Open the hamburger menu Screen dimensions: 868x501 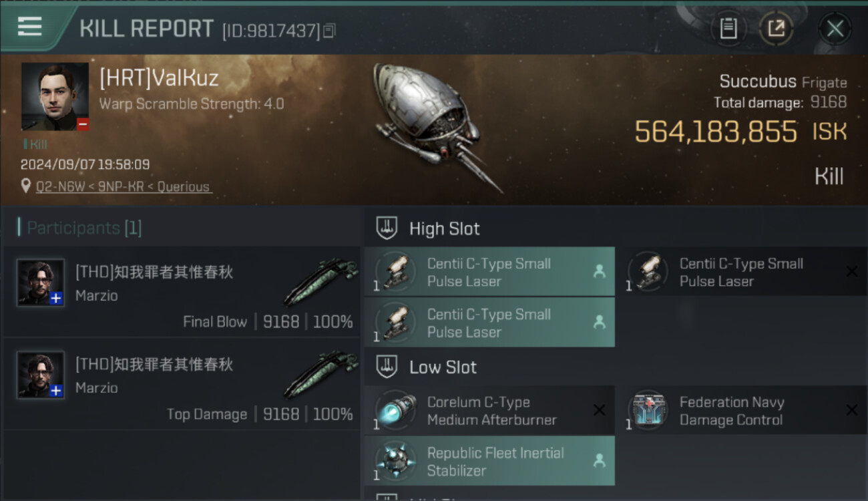click(x=30, y=27)
